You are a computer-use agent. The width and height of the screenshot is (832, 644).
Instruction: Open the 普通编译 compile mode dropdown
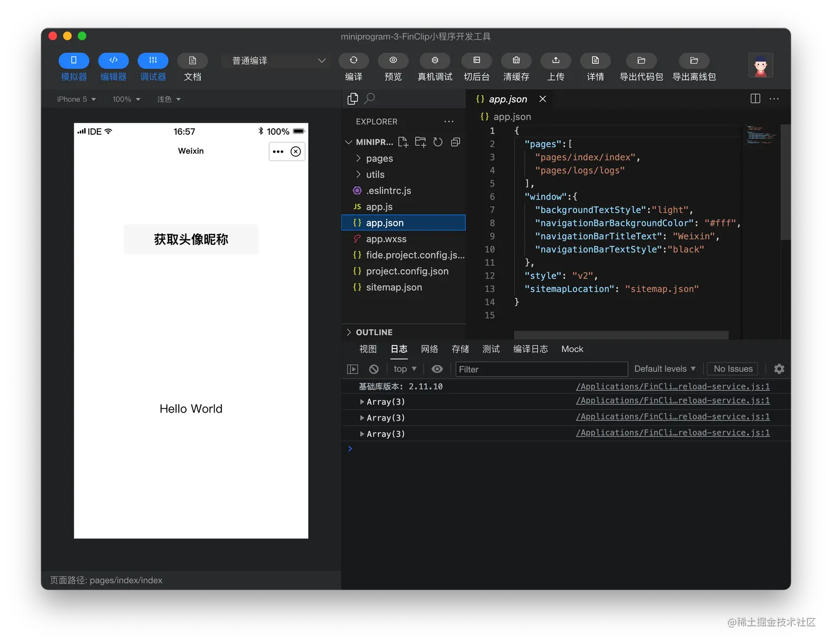275,60
